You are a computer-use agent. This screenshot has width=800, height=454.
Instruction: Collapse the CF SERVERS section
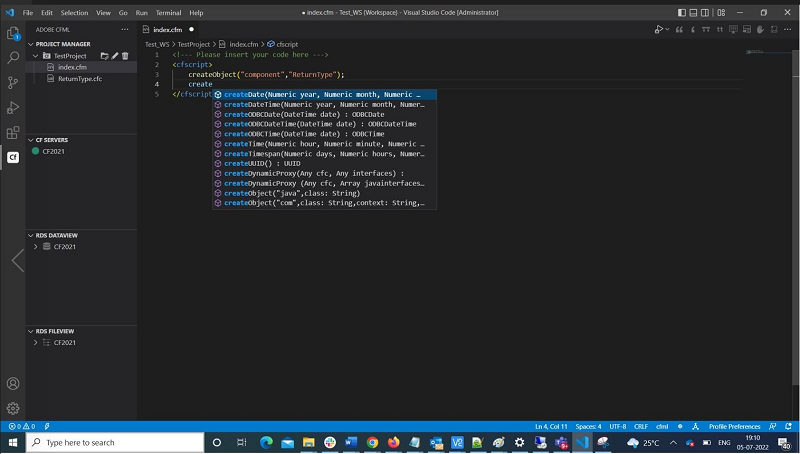click(x=30, y=140)
